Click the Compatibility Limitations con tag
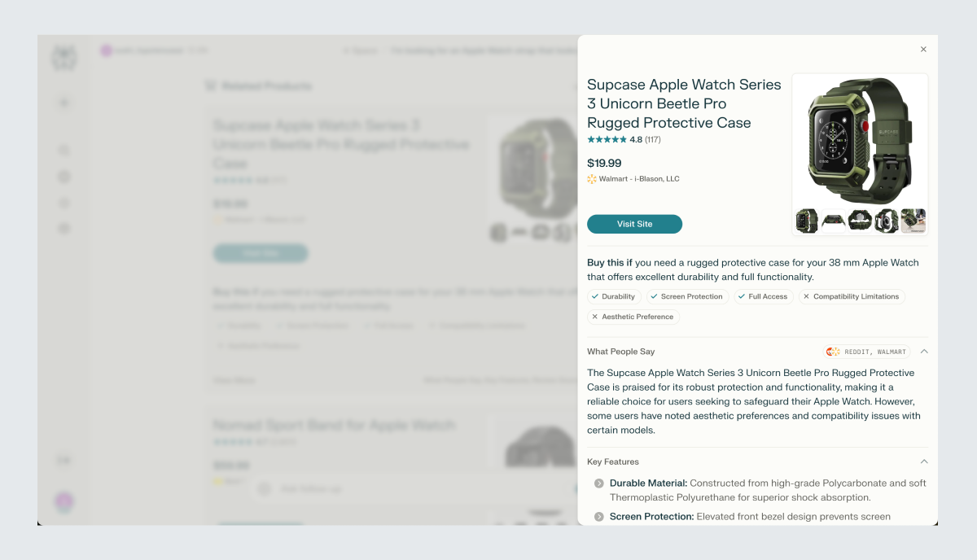The height and width of the screenshot is (560, 977). [x=851, y=296]
